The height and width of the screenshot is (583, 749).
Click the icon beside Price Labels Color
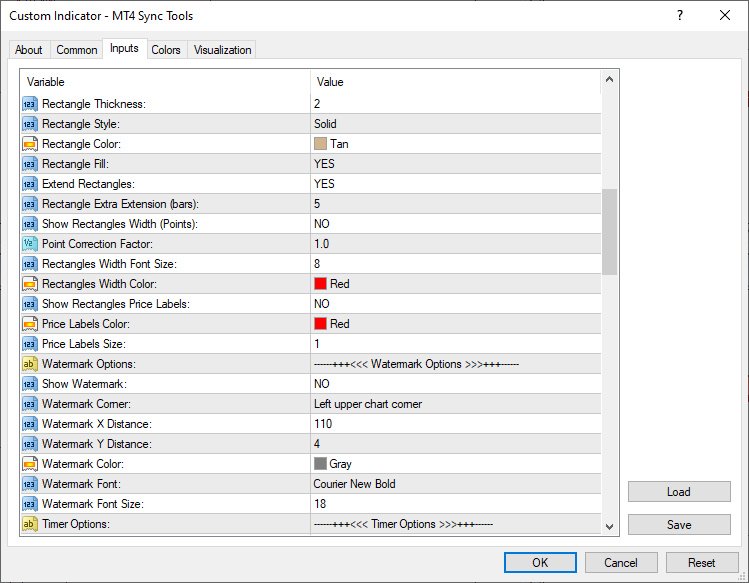coord(29,324)
